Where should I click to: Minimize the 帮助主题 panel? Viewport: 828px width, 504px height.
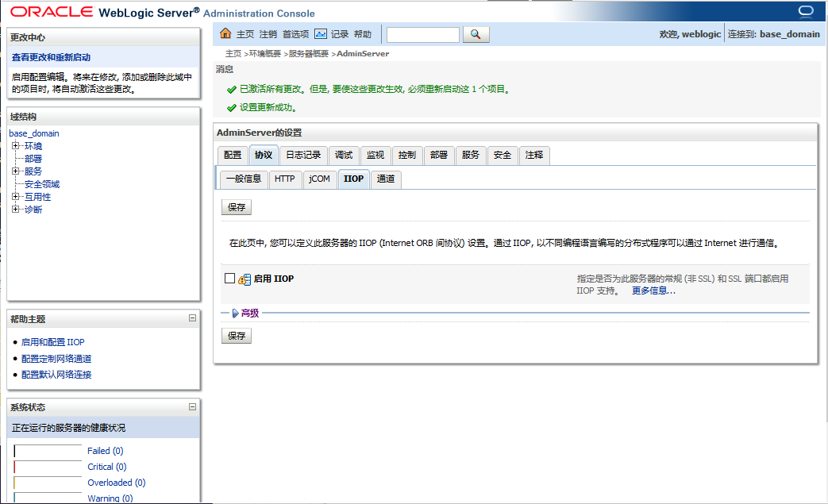click(192, 318)
